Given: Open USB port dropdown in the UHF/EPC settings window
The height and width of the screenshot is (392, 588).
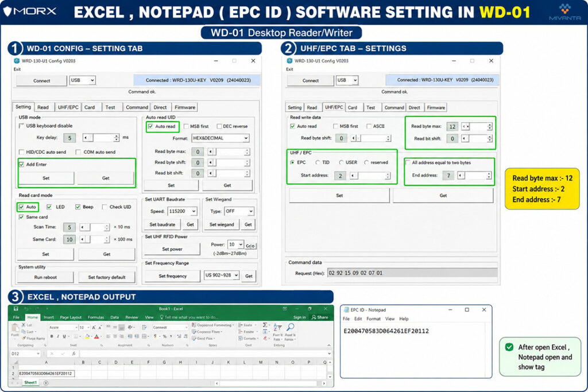Looking at the screenshot, I should 347,80.
